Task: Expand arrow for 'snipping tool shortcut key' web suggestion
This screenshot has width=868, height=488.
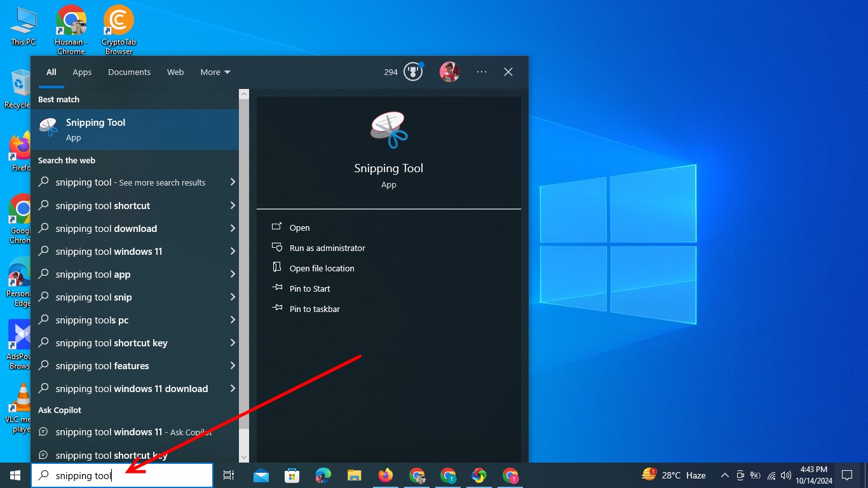Action: point(233,342)
